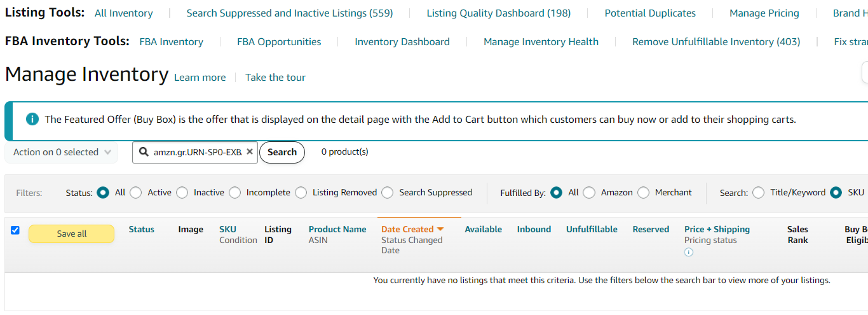Click into the SKU search input field
868x315 pixels.
(x=198, y=152)
